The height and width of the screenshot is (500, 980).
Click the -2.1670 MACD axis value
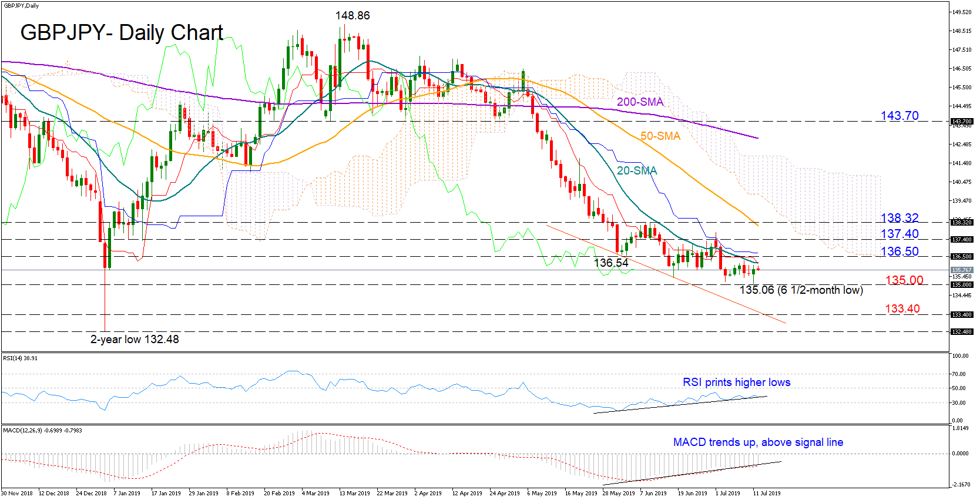tap(962, 484)
